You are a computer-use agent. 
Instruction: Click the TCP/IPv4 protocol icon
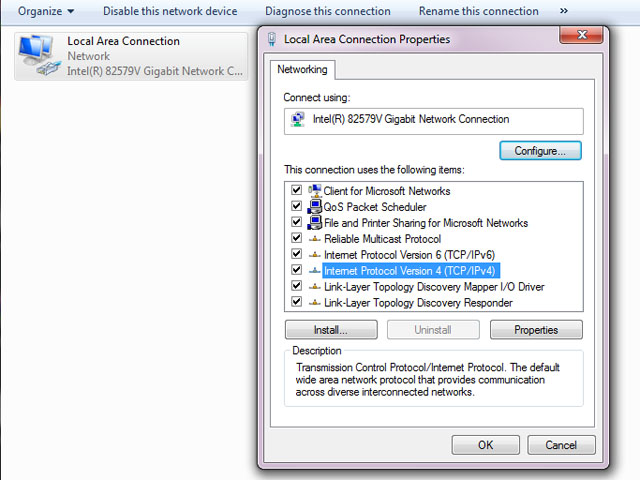pyautogui.click(x=315, y=271)
